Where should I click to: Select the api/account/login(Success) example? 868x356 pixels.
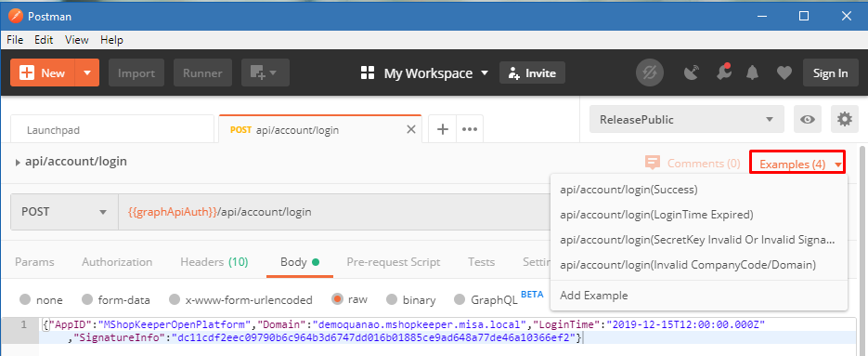pyautogui.click(x=699, y=190)
